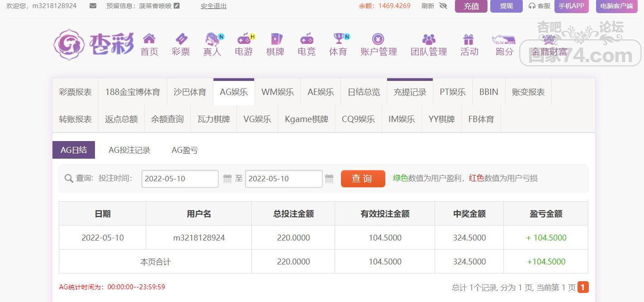The image size is (644, 302).
Task: Open 电脑客户端 button
Action: pyautogui.click(x=617, y=6)
